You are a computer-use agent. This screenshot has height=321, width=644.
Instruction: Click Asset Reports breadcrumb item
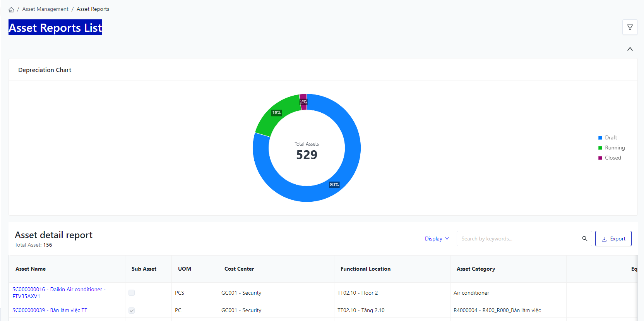point(93,9)
